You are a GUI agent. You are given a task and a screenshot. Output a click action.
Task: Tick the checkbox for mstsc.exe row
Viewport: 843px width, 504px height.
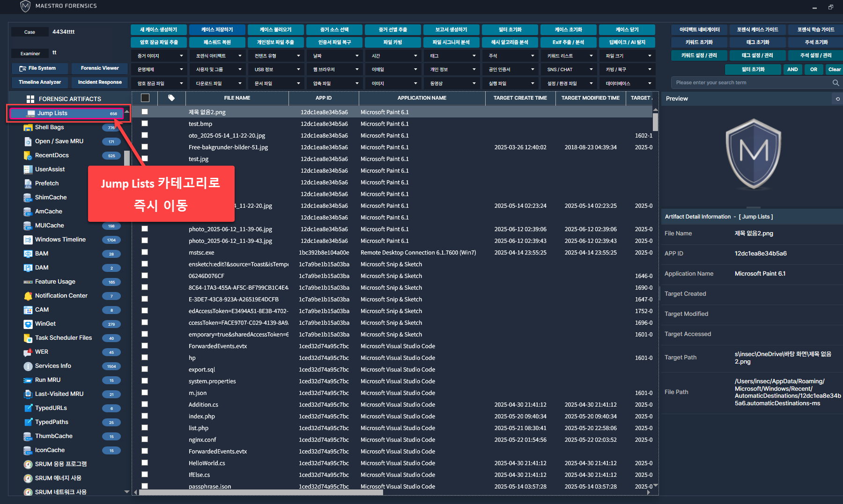(x=145, y=252)
